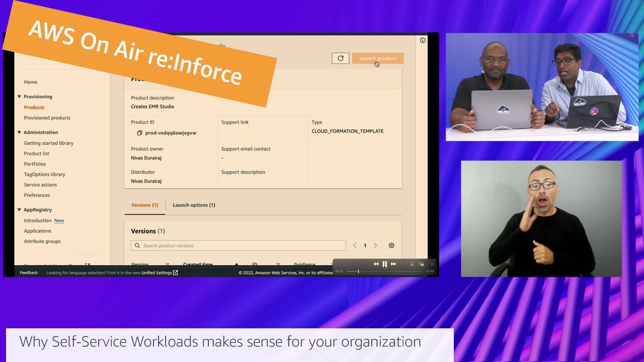Click distributor Nivas Durairaj text

point(146,181)
